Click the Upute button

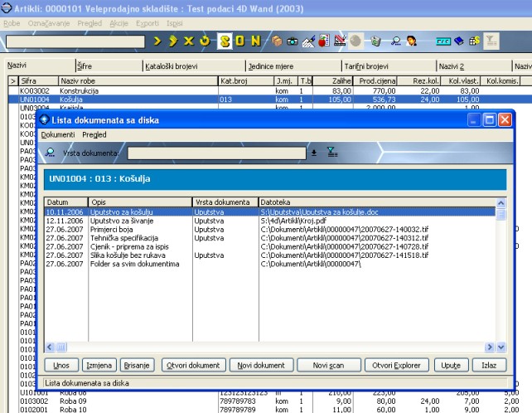tap(452, 365)
